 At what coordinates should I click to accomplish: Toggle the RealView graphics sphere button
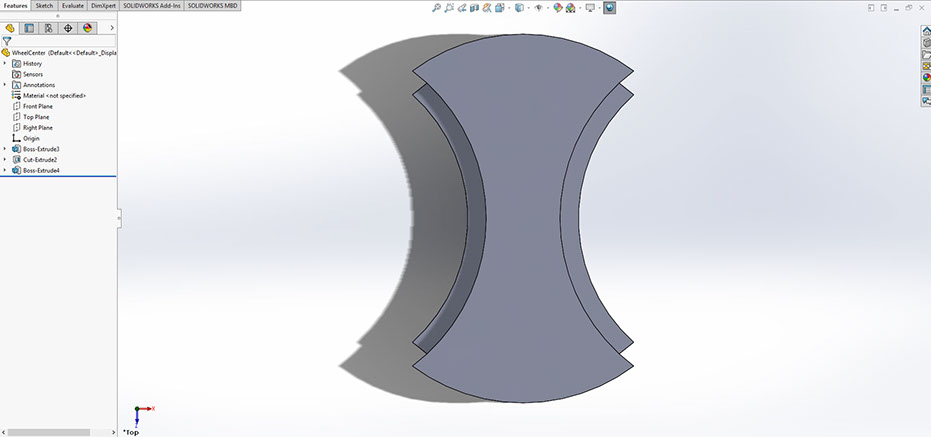[x=609, y=7]
